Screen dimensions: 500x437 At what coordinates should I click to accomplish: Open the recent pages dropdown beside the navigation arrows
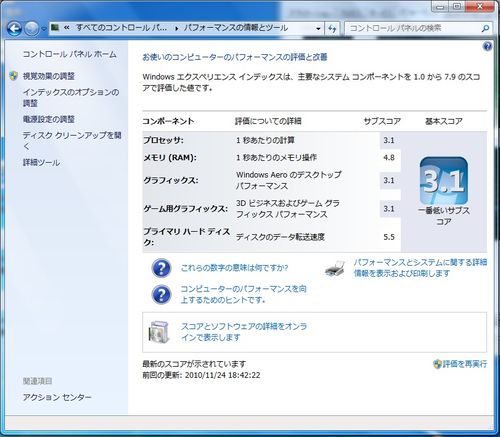pyautogui.click(x=44, y=29)
